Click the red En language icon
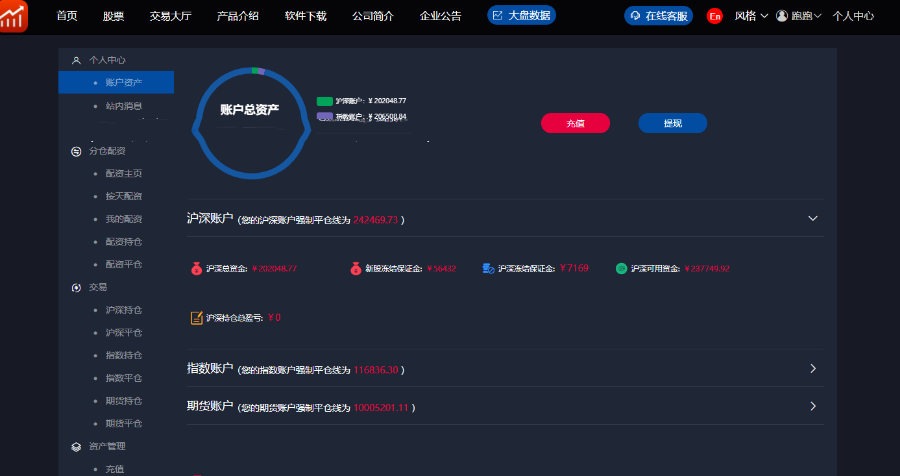 pyautogui.click(x=714, y=16)
